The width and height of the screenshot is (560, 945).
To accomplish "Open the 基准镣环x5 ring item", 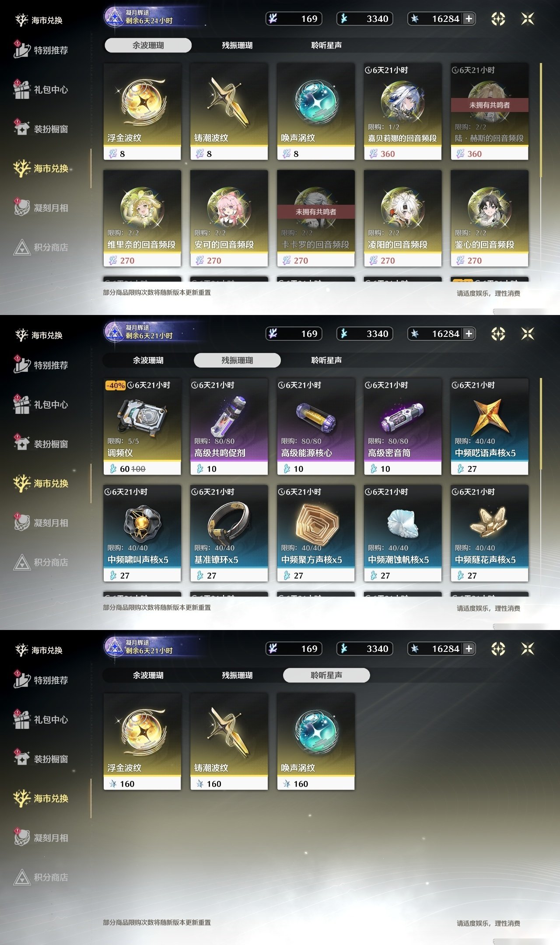I will click(229, 533).
